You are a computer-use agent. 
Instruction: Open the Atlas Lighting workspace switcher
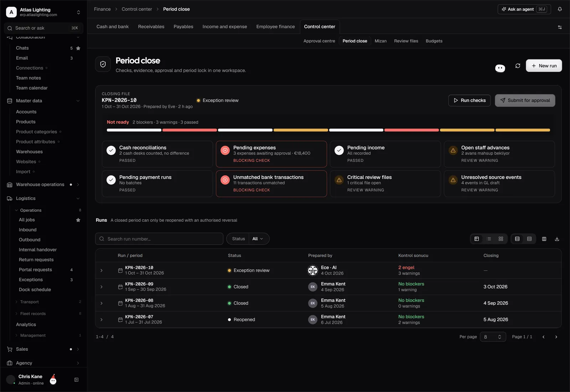[x=43, y=12]
